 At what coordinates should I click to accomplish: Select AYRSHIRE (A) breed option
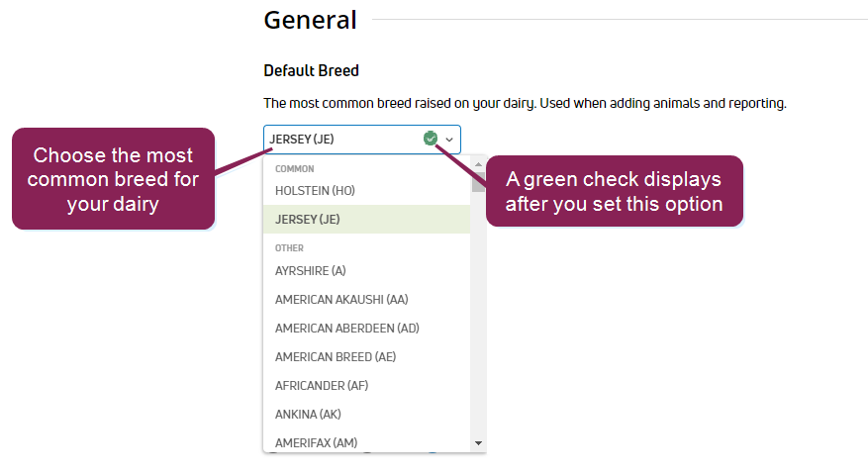coord(311,270)
